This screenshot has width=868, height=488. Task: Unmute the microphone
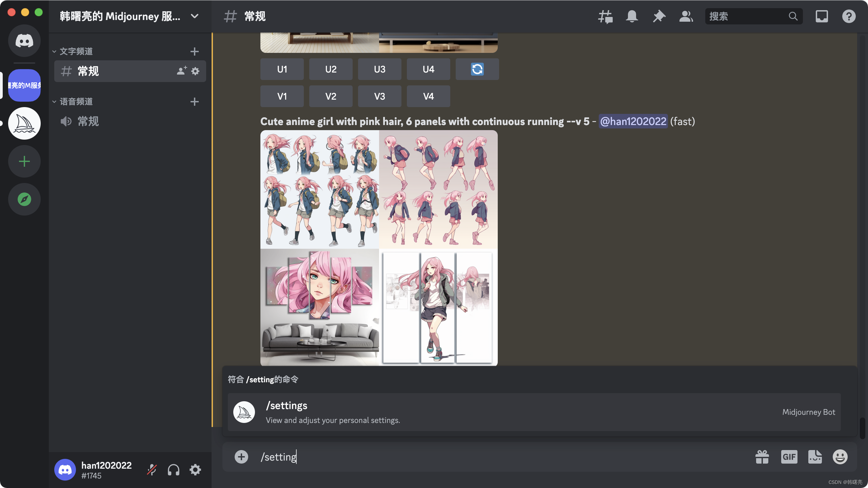click(x=152, y=470)
